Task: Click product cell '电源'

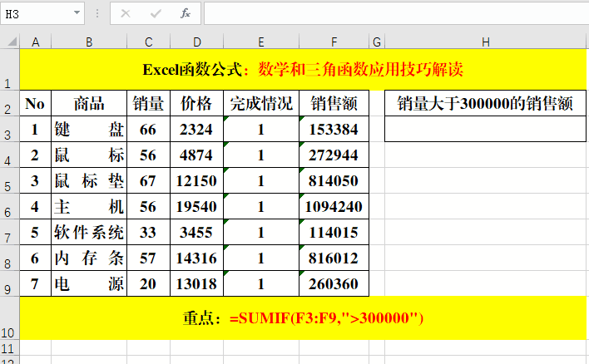Action: point(89,283)
